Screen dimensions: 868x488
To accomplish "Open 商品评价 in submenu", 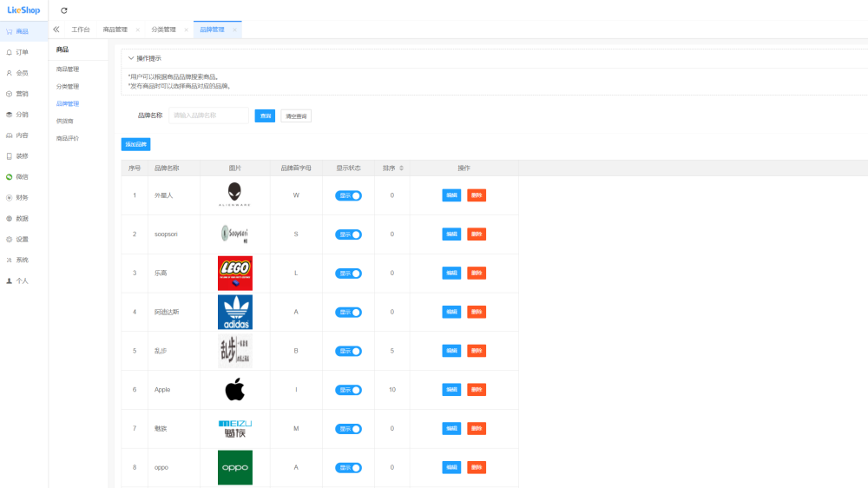I will click(68, 138).
